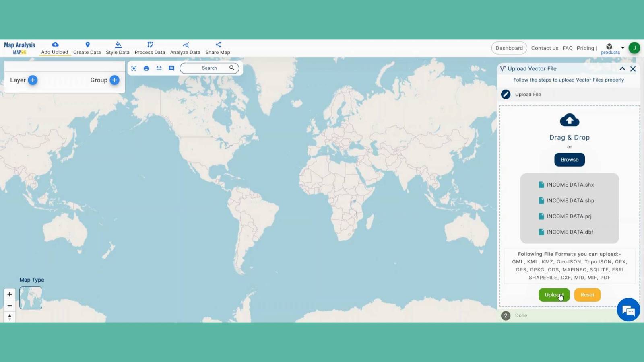The width and height of the screenshot is (644, 362).
Task: Zoom in on the map
Action: pyautogui.click(x=10, y=294)
